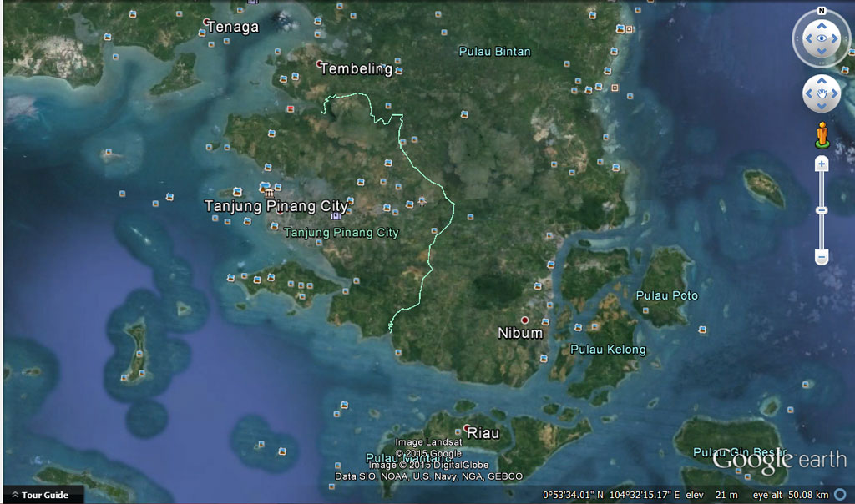Open the photo placemark beside Tembeling
The width and height of the screenshot is (855, 504).
pos(398,70)
